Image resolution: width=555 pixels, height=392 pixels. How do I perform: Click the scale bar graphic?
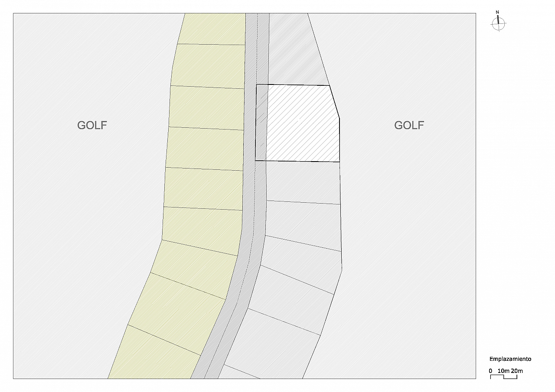[x=503, y=376]
